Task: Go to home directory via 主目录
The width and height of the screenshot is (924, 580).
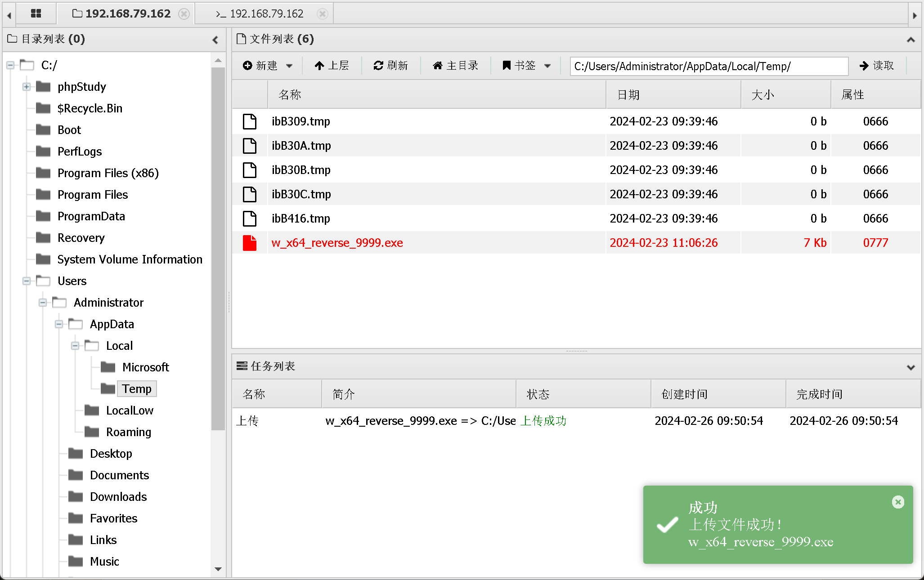Action: 455,66
